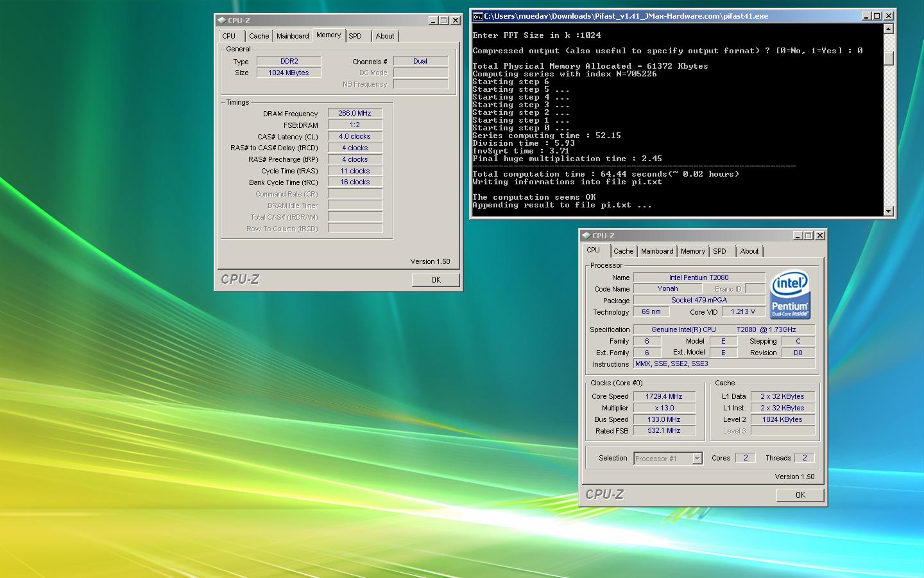
Task: Click console vertical scrollbar thumb
Action: pos(889,58)
